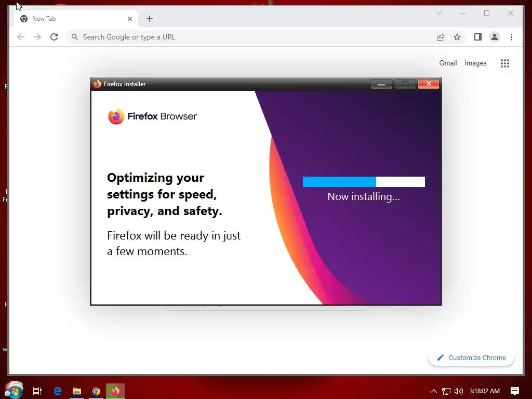Open Chrome's side panel
This screenshot has width=532, height=399.
tap(478, 37)
